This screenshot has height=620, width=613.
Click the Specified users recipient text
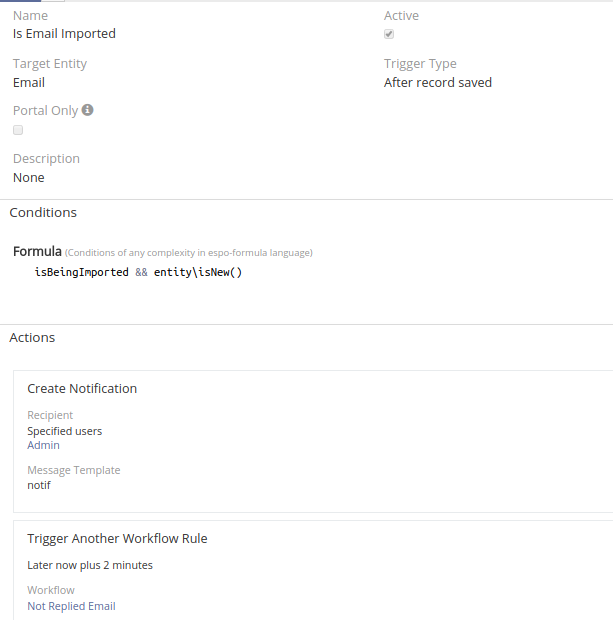[64, 431]
